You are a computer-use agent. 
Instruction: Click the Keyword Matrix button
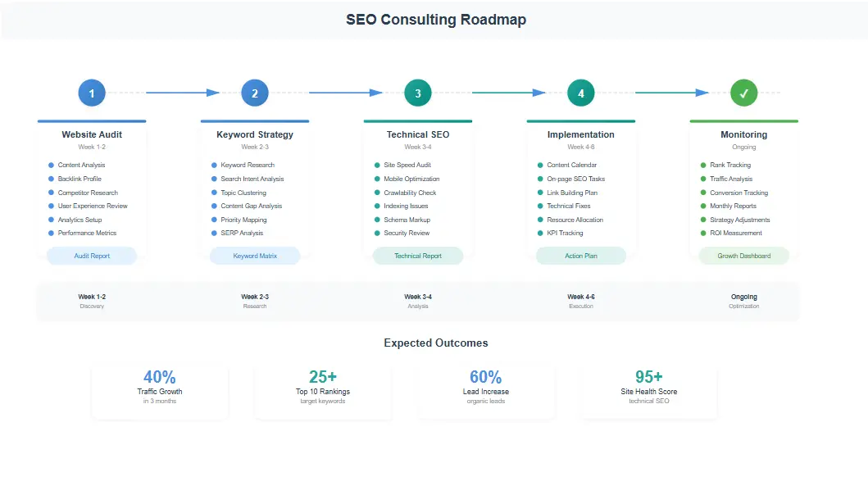click(x=255, y=255)
